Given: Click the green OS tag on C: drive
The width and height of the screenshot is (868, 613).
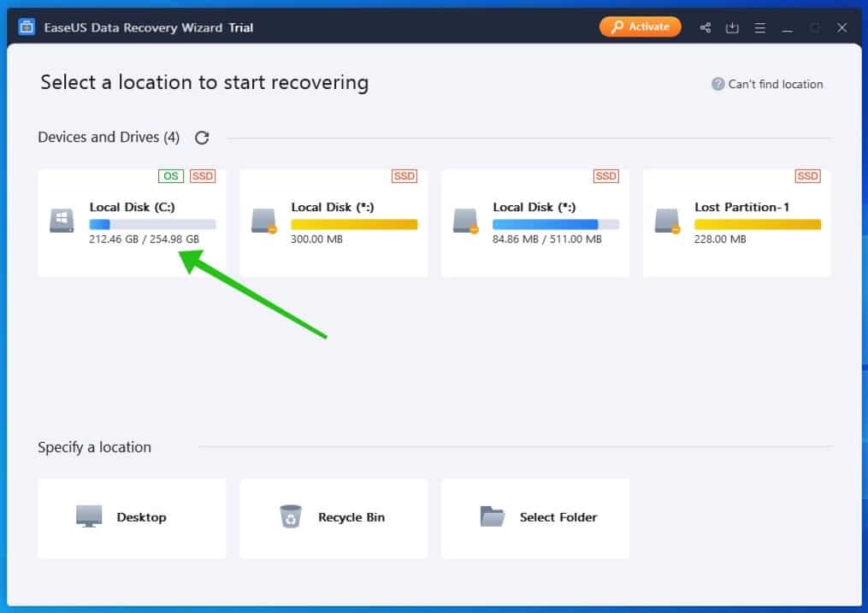Looking at the screenshot, I should [170, 176].
